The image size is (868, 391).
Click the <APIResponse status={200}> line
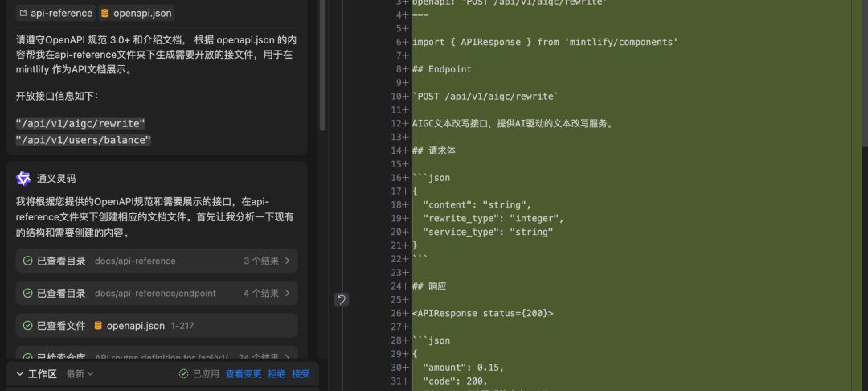(x=483, y=314)
